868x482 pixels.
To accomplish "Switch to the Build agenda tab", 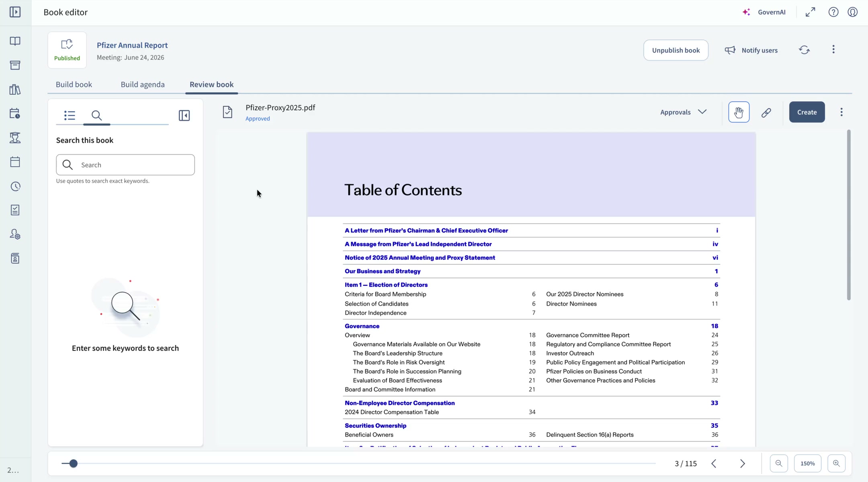I will click(143, 84).
